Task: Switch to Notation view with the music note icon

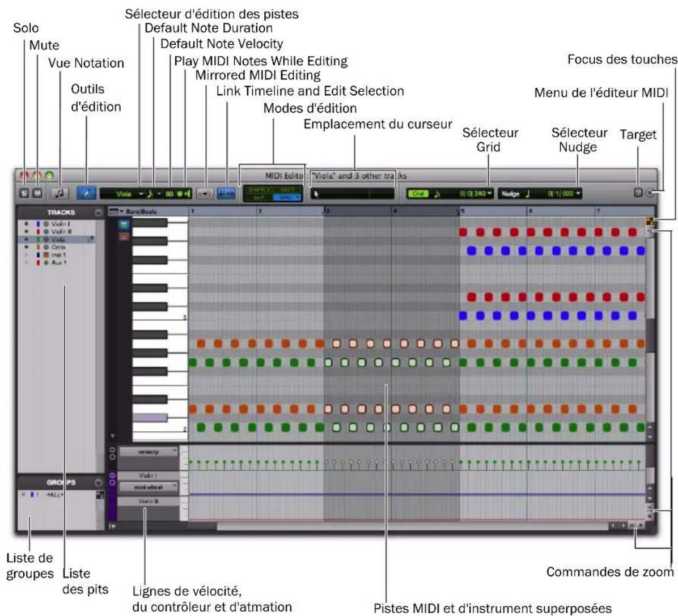Action: 60,193
